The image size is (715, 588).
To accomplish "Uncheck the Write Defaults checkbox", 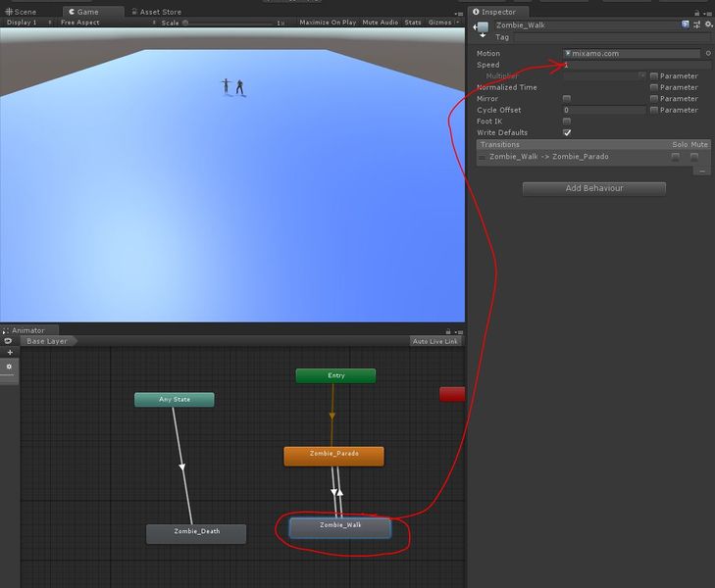I will 567,132.
